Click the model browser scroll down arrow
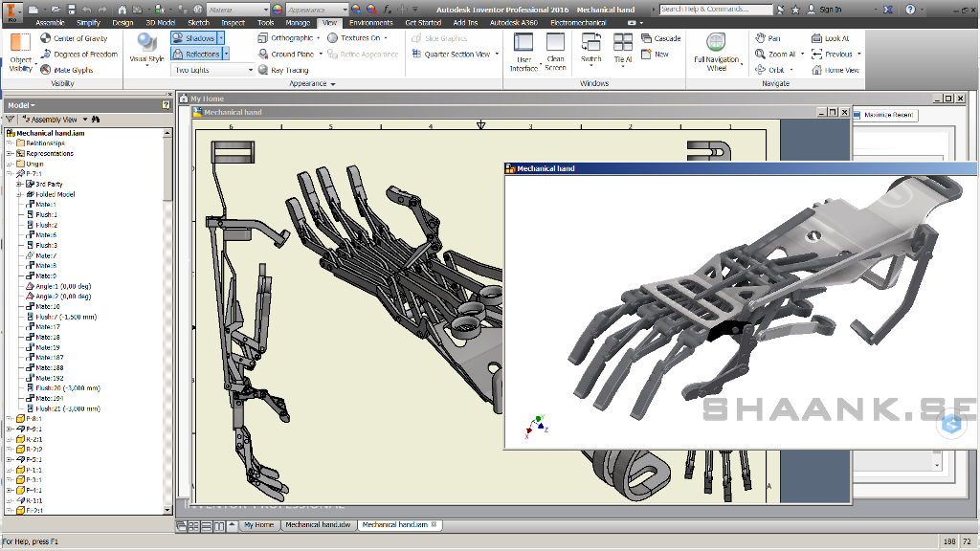The height and width of the screenshot is (551, 980). (167, 510)
